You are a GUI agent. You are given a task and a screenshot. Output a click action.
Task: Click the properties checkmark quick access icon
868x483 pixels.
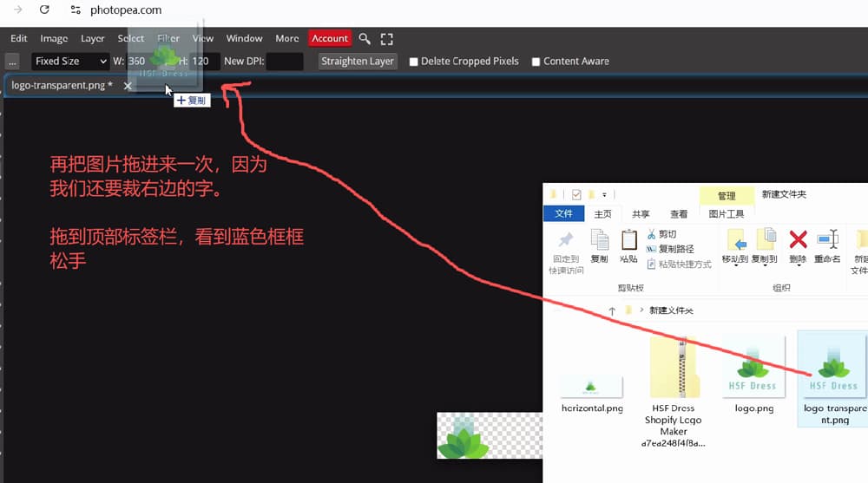576,195
